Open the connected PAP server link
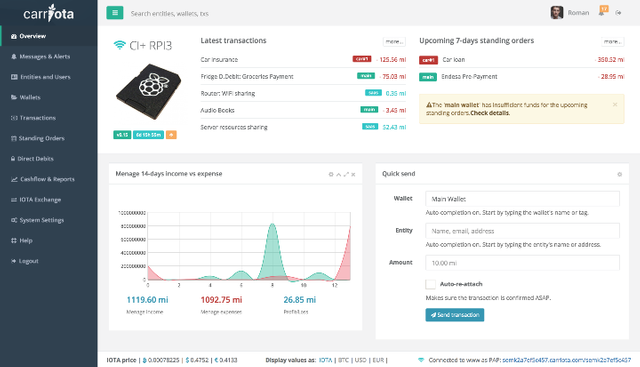This screenshot has height=367, width=640. point(567,360)
